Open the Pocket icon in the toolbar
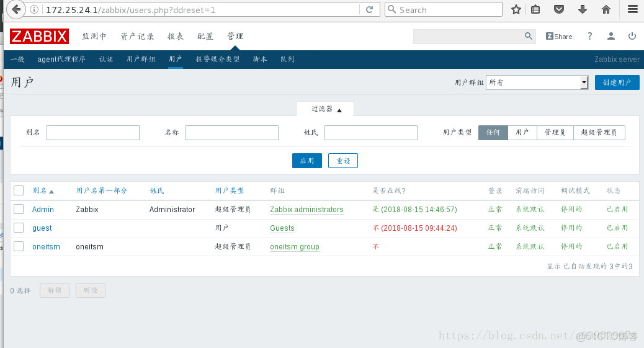 [559, 9]
